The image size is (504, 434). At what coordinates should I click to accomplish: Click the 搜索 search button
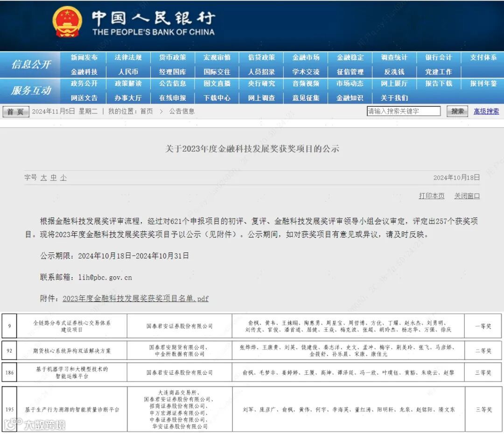pyautogui.click(x=457, y=111)
